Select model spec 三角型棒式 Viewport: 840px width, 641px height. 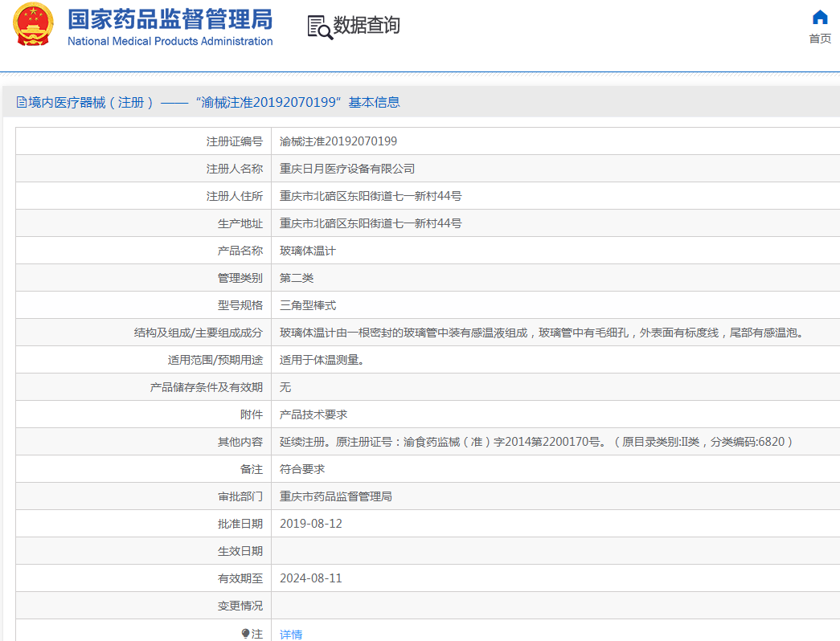click(308, 305)
